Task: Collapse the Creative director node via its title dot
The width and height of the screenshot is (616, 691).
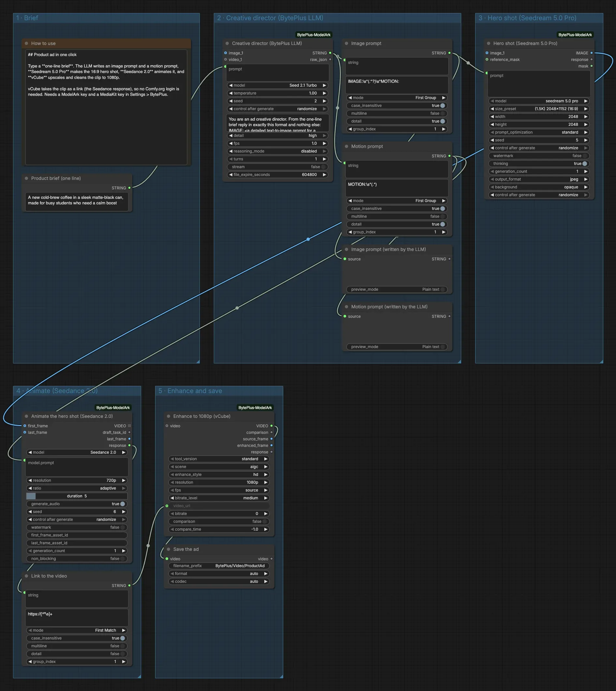Action: pyautogui.click(x=227, y=43)
